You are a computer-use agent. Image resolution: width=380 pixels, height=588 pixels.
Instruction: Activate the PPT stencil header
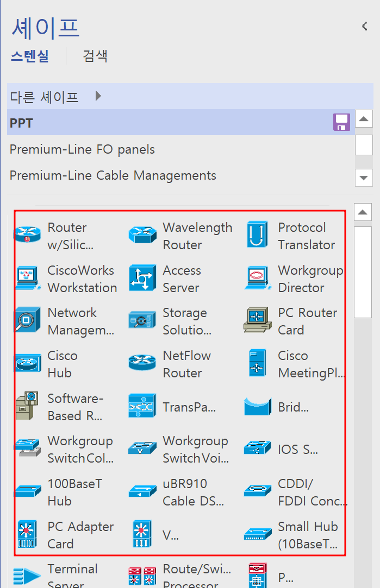click(163, 123)
